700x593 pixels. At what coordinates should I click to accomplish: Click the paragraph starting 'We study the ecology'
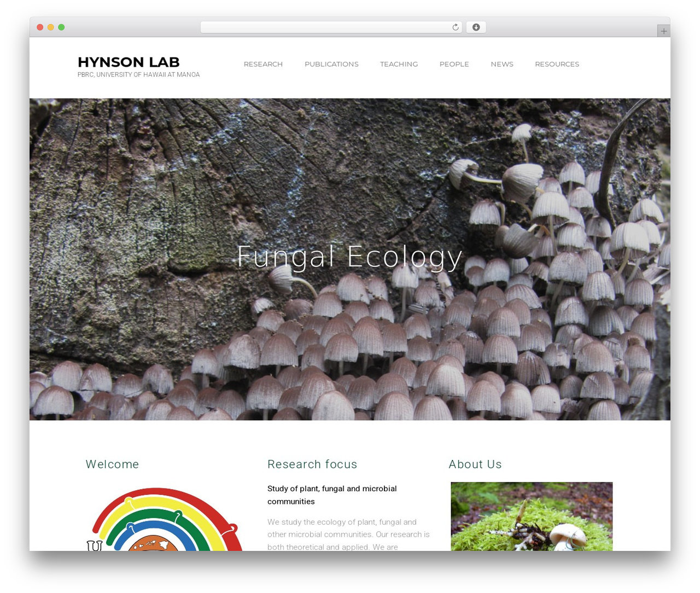348,534
